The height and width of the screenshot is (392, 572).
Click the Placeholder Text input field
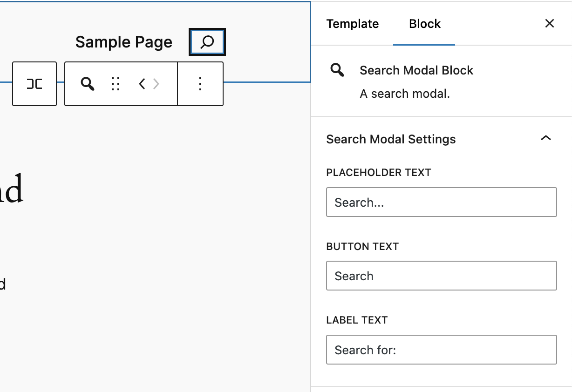click(442, 202)
